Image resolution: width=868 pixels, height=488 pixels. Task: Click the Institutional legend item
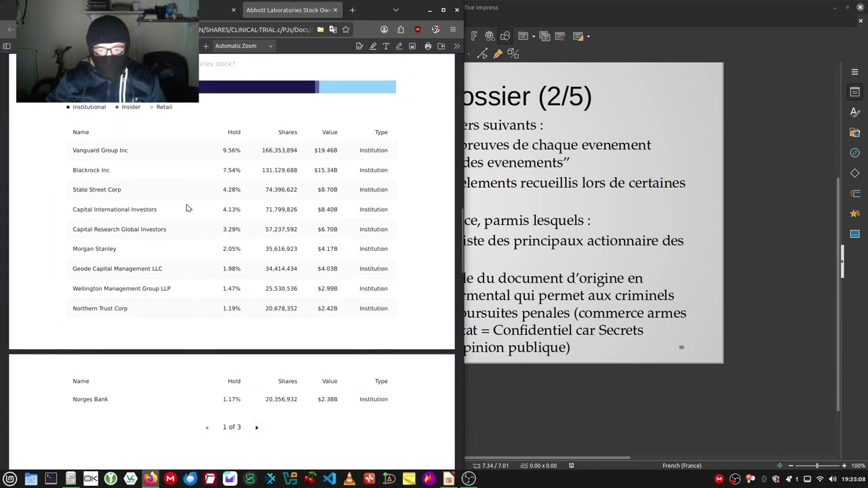point(86,107)
